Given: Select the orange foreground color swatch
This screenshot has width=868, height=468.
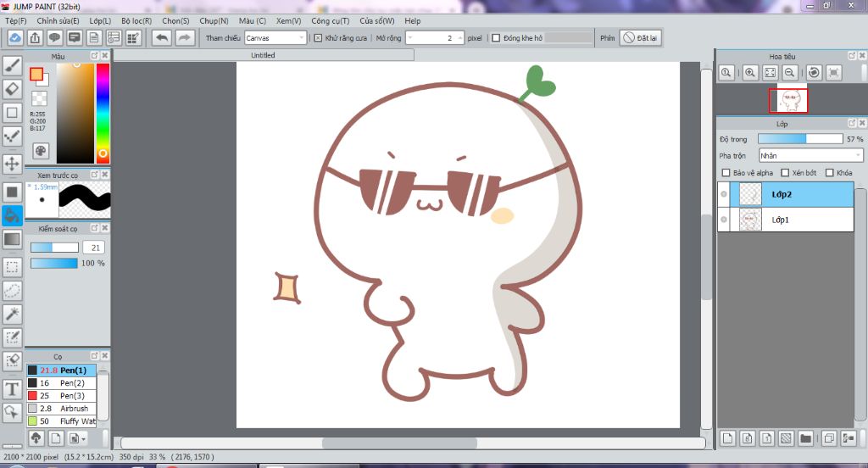Looking at the screenshot, I should coord(36,75).
